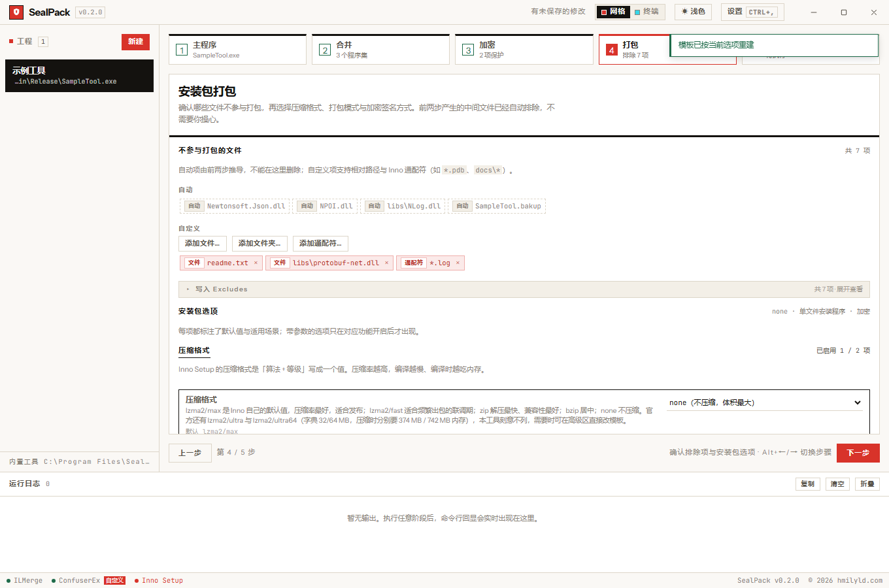Click the 内置工具 path in sidebar
Image resolution: width=889 pixels, height=588 pixels.
point(79,461)
